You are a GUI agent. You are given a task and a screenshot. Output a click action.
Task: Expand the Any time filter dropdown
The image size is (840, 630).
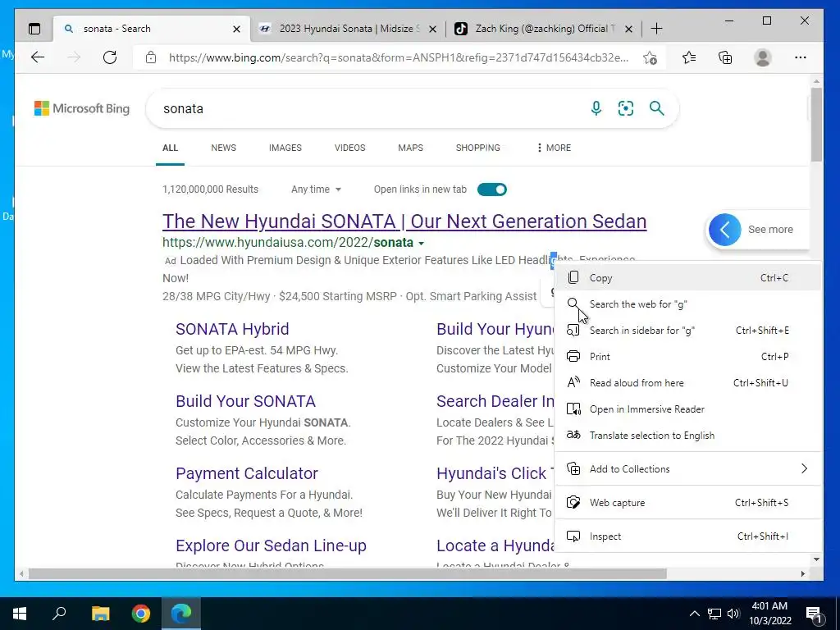[316, 189]
